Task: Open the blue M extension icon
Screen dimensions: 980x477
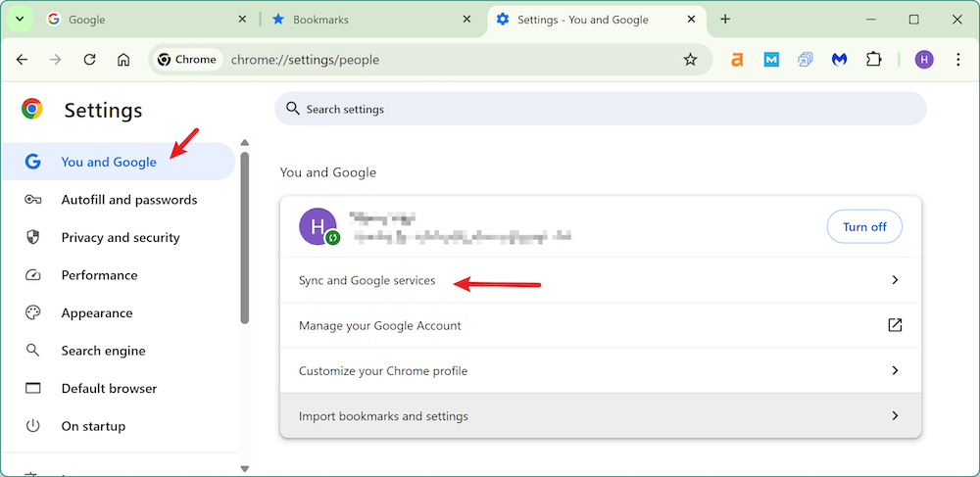Action: pos(771,60)
